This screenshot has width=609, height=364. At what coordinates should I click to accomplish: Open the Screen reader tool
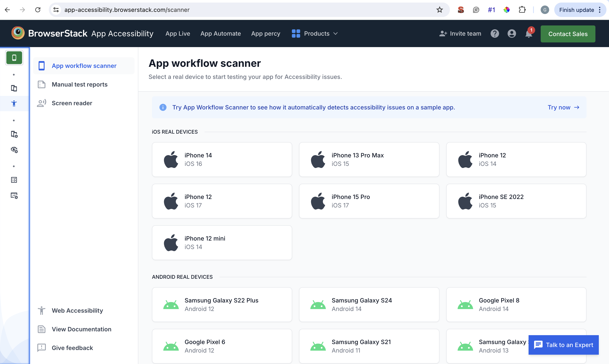pos(72,103)
